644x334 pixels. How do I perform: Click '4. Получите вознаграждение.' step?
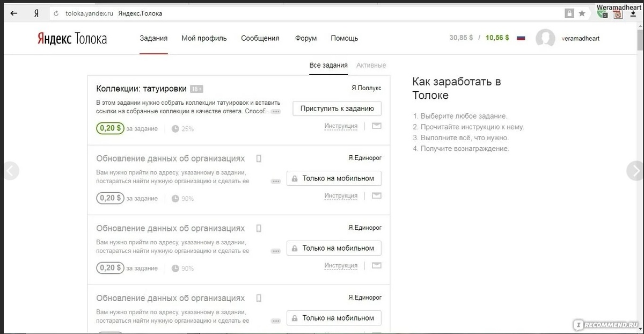[x=461, y=149]
